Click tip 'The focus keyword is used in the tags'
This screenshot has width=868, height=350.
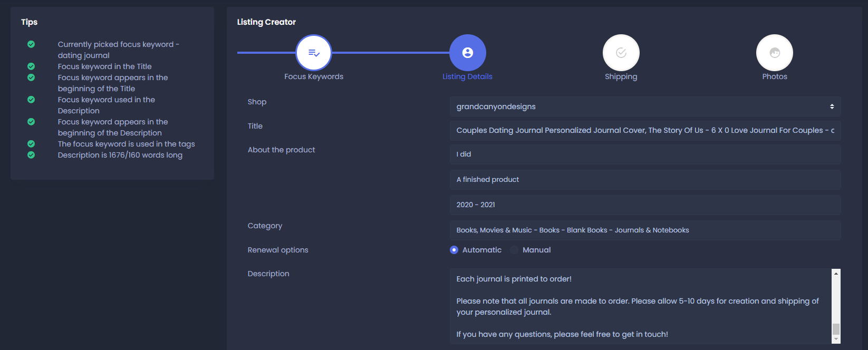127,144
